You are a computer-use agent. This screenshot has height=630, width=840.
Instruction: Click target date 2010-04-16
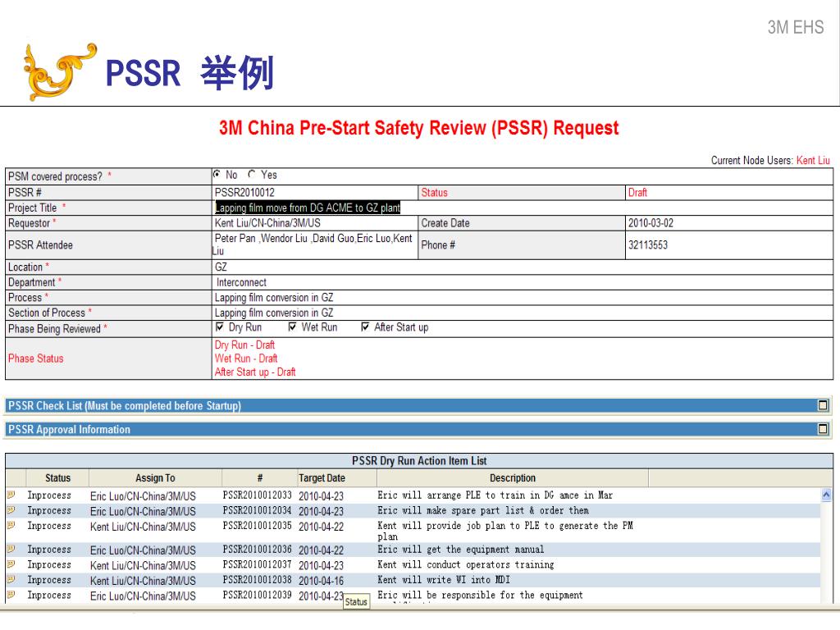click(x=321, y=581)
